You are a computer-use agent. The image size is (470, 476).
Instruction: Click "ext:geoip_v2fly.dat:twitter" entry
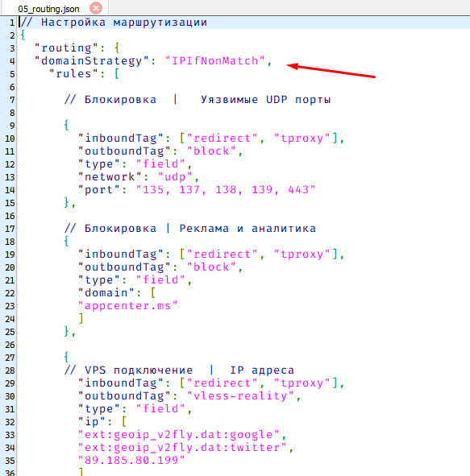click(182, 448)
